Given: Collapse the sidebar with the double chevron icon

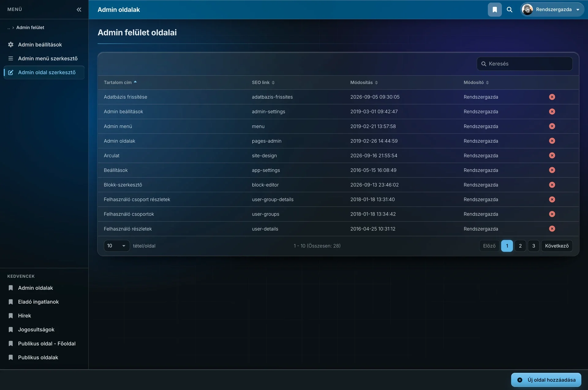Looking at the screenshot, I should 79,10.
